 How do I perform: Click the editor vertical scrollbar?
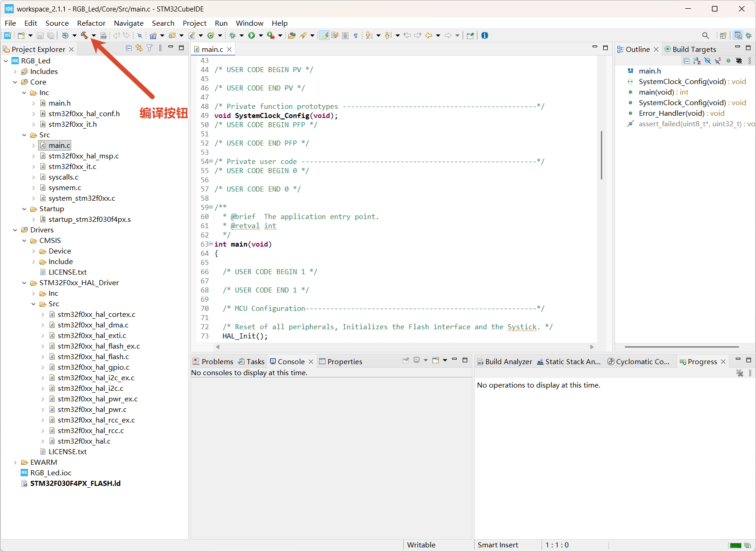point(601,155)
